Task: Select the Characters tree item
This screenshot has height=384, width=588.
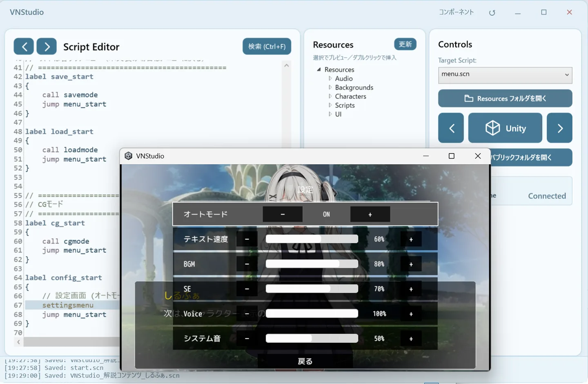Action: 350,96
